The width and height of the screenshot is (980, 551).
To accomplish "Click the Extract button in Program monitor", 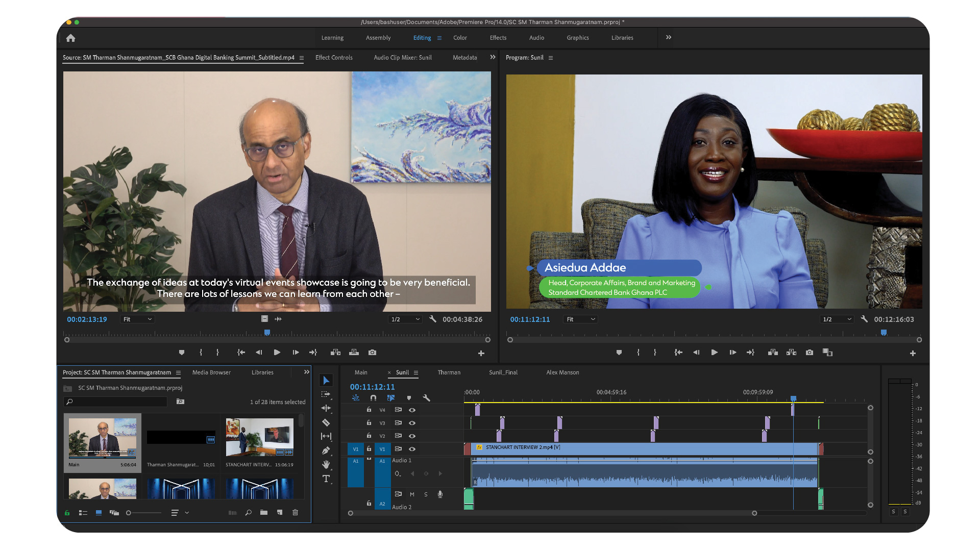I will click(x=791, y=353).
